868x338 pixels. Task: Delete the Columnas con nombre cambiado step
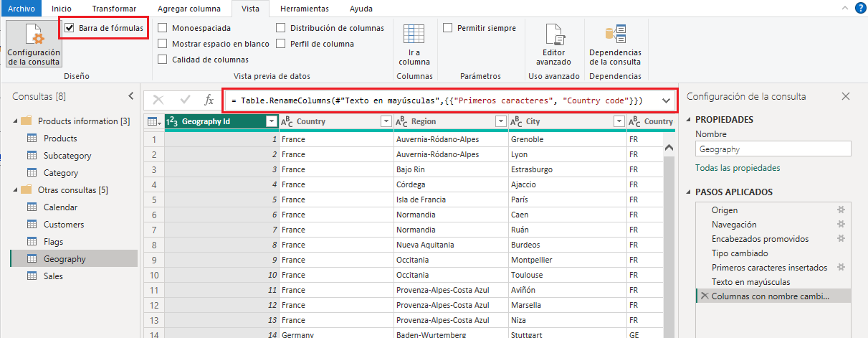(704, 296)
